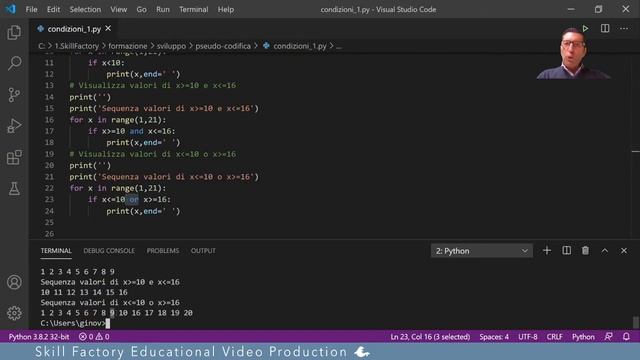640x360 pixels.
Task: Click comment '# Visualizza valori di x>=10 e x<=16'
Action: tap(153, 85)
